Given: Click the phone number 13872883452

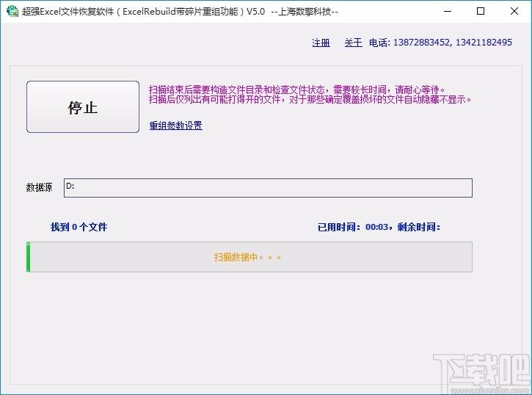Looking at the screenshot, I should tap(421, 43).
